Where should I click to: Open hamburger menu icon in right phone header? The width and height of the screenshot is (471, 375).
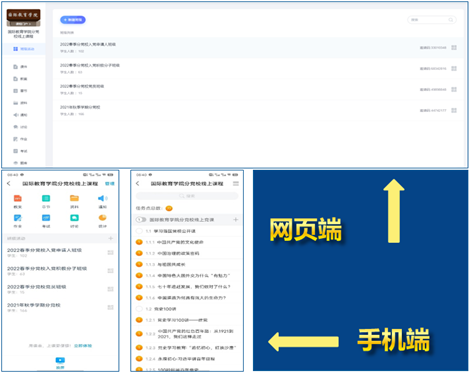236,184
